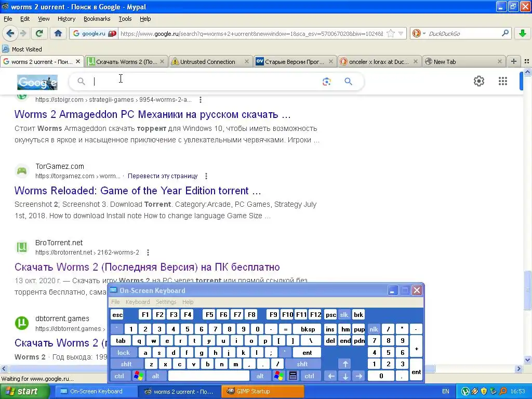Viewport: 532px width, 399px height.
Task: Toggle the left ctrl key on keyboard
Action: 119,376
